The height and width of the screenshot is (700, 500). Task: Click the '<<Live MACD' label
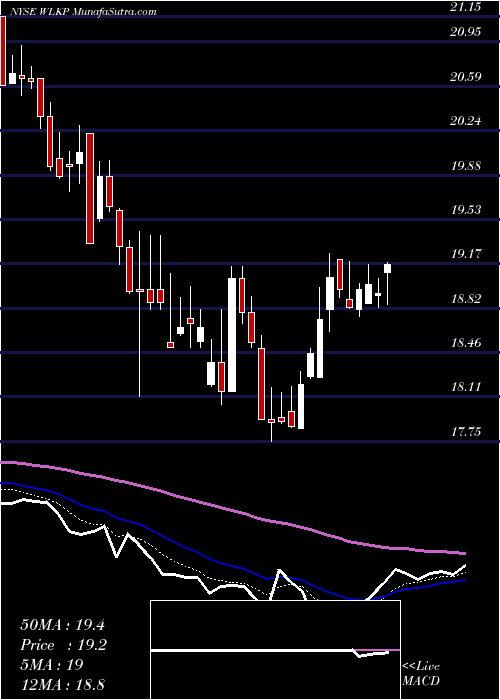coord(421,674)
